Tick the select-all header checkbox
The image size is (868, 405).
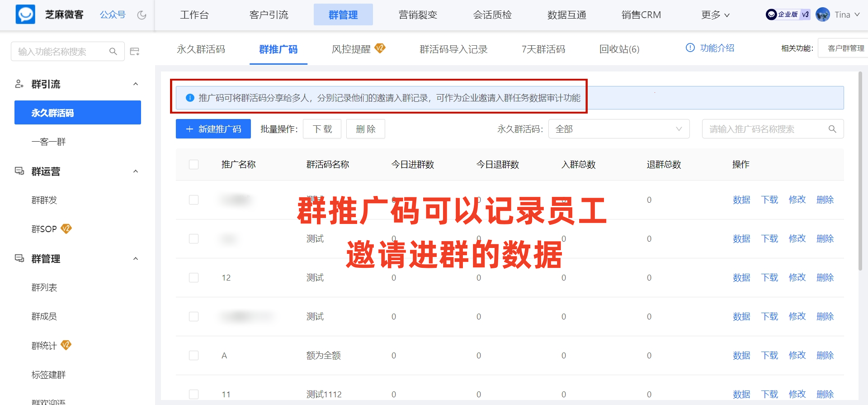tap(193, 164)
